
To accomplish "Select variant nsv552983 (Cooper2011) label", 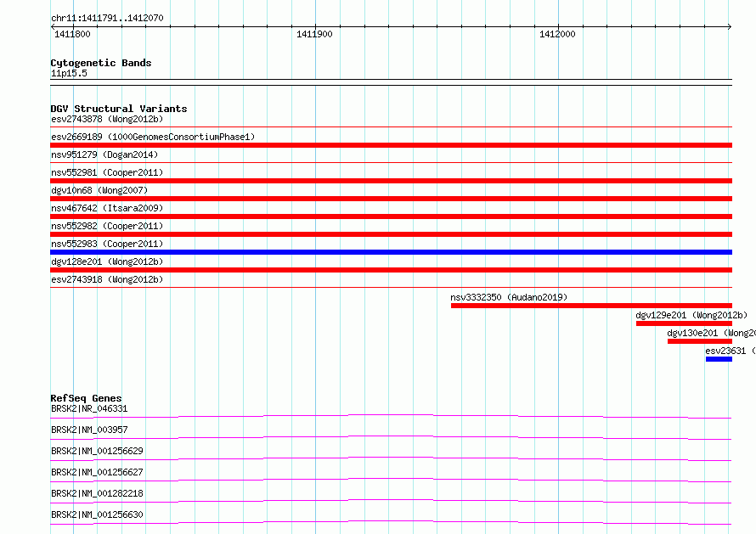I will pyautogui.click(x=107, y=244).
